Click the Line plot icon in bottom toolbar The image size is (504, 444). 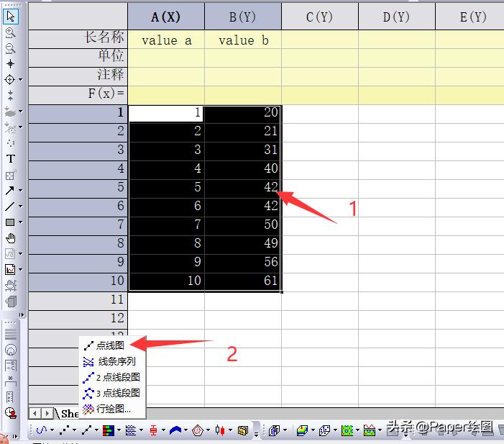pyautogui.click(x=42, y=430)
